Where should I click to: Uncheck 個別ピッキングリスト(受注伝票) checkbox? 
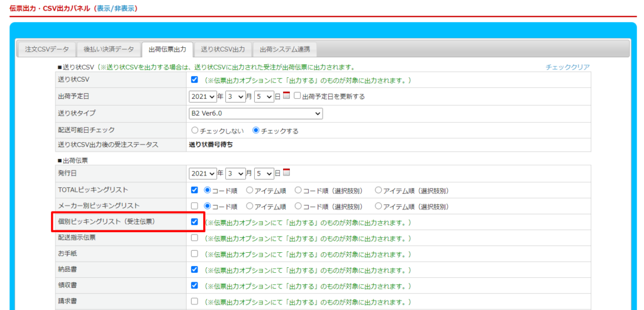point(194,222)
